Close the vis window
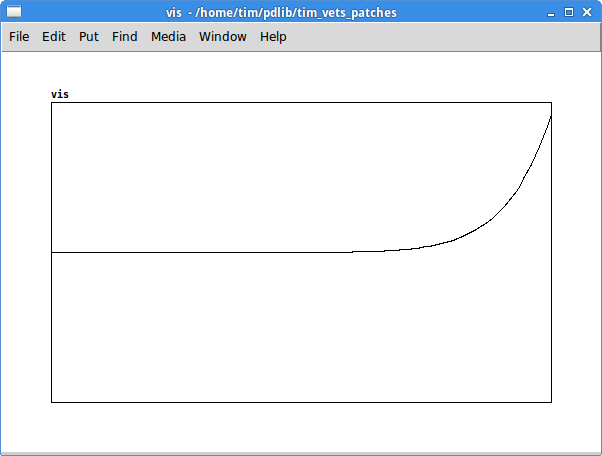Screen dimensions: 602x456 point(587,12)
